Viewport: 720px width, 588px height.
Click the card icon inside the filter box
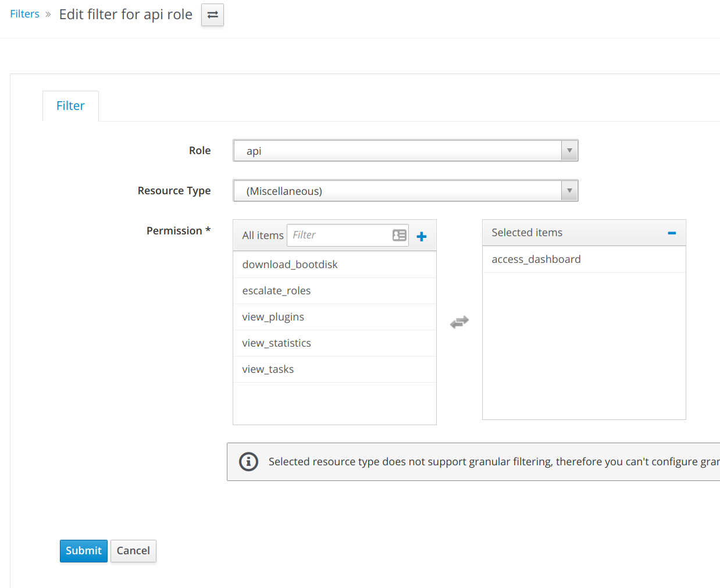point(400,235)
